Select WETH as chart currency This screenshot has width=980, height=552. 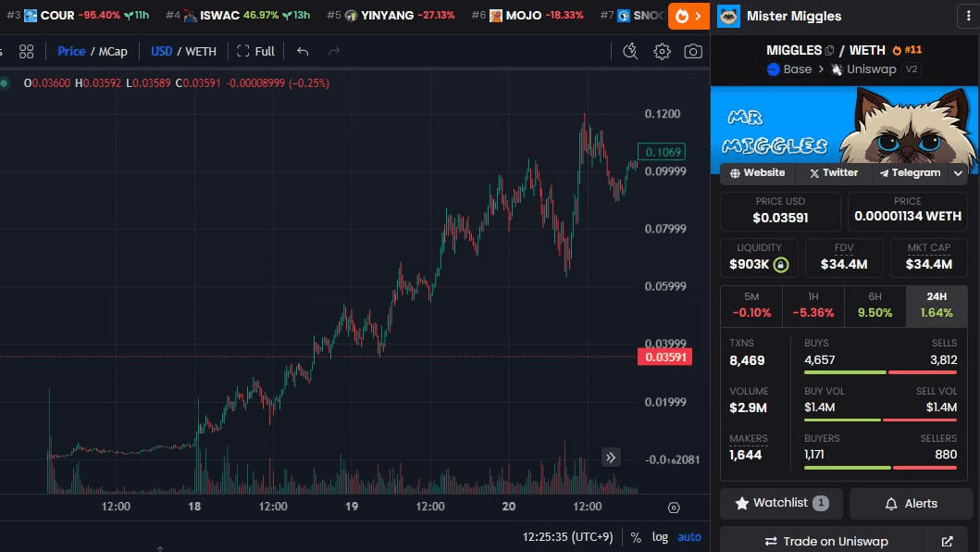[201, 51]
